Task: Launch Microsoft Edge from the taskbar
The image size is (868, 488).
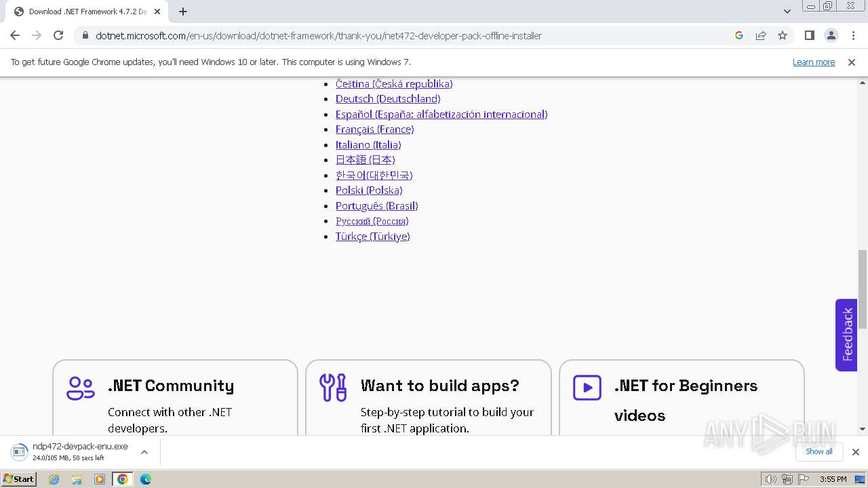Action: 146,479
